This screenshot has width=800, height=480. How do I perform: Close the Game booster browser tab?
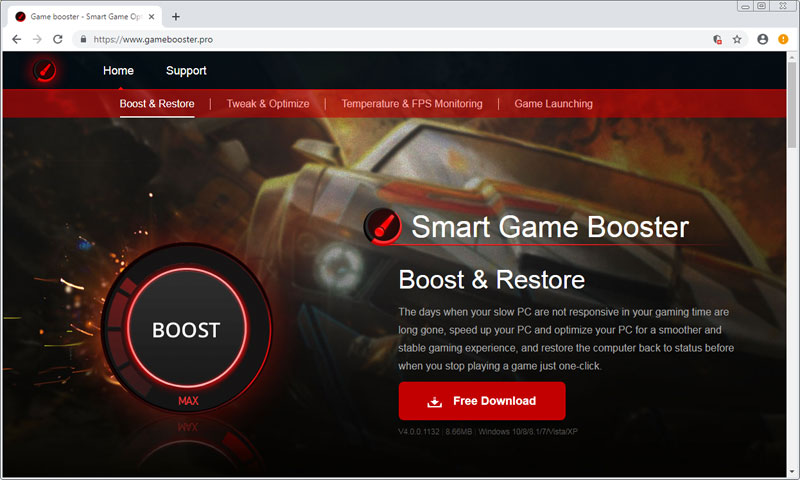pos(151,16)
